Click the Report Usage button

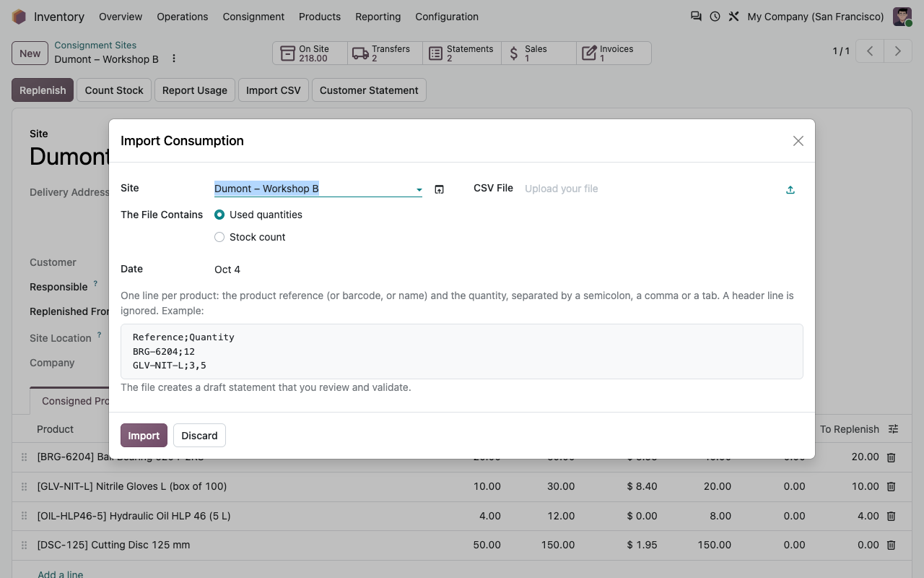pos(195,90)
